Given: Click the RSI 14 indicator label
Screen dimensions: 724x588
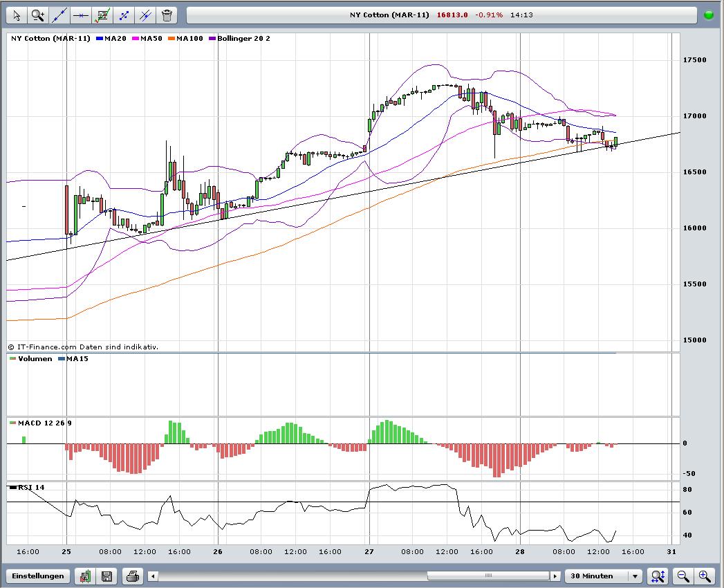Looking at the screenshot, I should point(30,488).
